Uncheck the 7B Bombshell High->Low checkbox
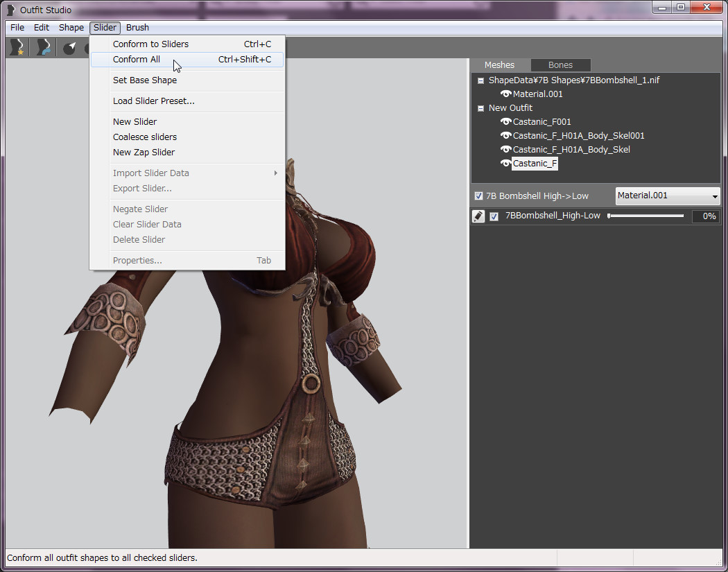This screenshot has height=572, width=728. coord(478,196)
